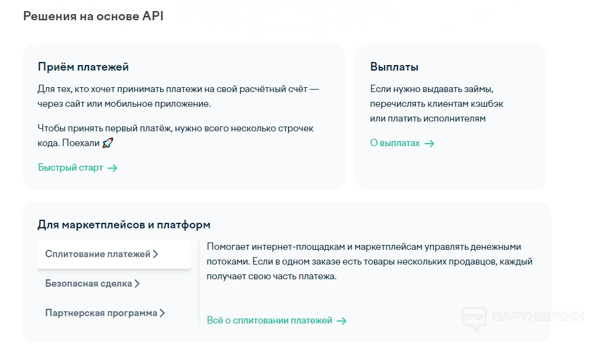Expand the chevron beside "Сплитование платежей"
This screenshot has width=615, height=364.
click(x=156, y=254)
